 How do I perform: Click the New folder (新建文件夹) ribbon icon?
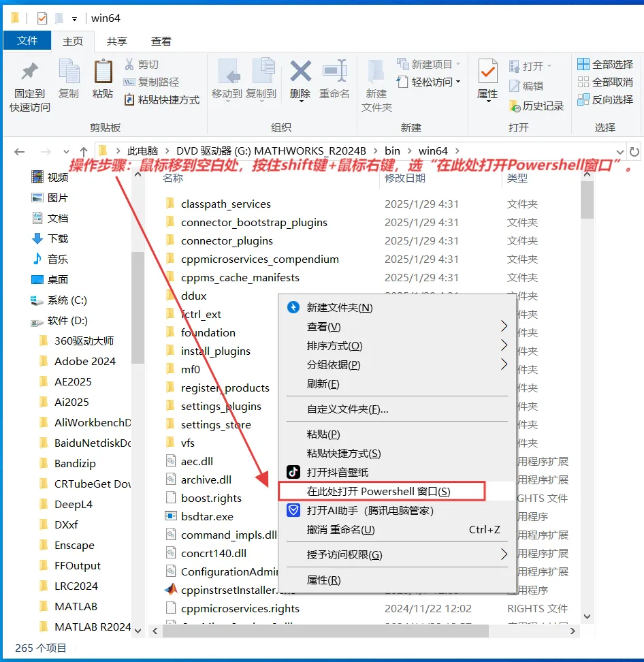pos(376,71)
